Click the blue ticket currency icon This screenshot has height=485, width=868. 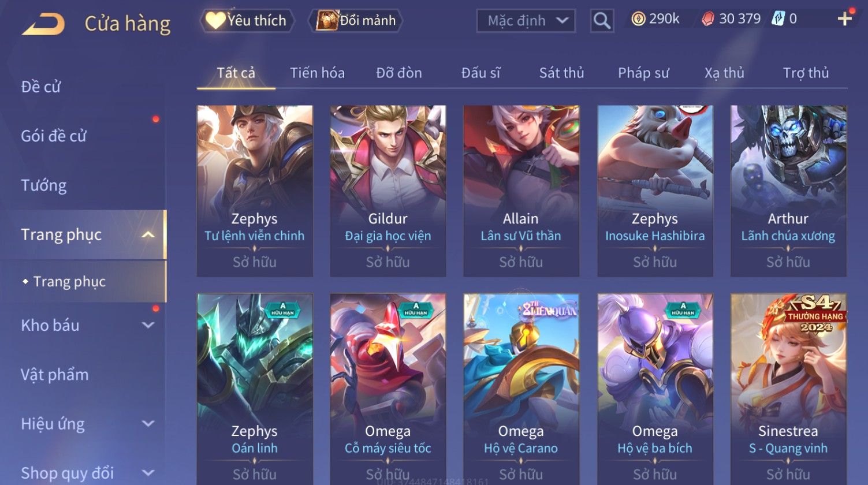point(778,19)
